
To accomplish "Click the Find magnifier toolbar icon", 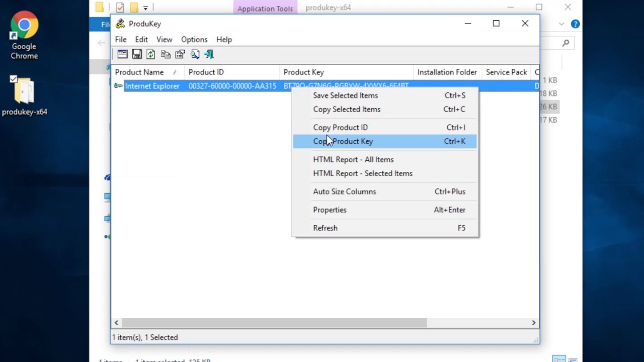I will (x=195, y=54).
